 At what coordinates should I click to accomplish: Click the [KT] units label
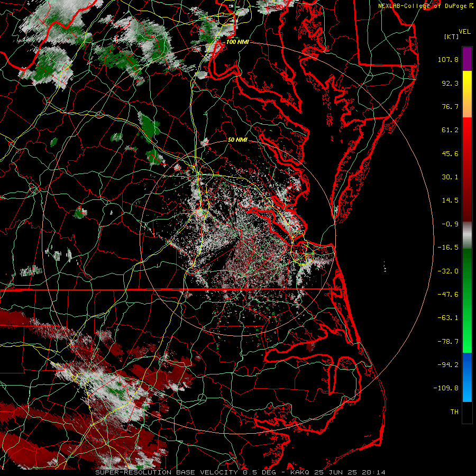coord(451,36)
